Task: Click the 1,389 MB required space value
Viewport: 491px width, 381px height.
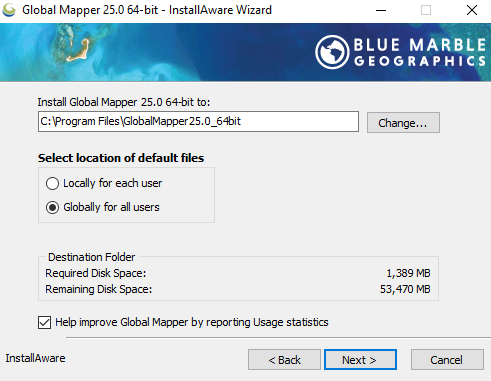Action: point(408,273)
